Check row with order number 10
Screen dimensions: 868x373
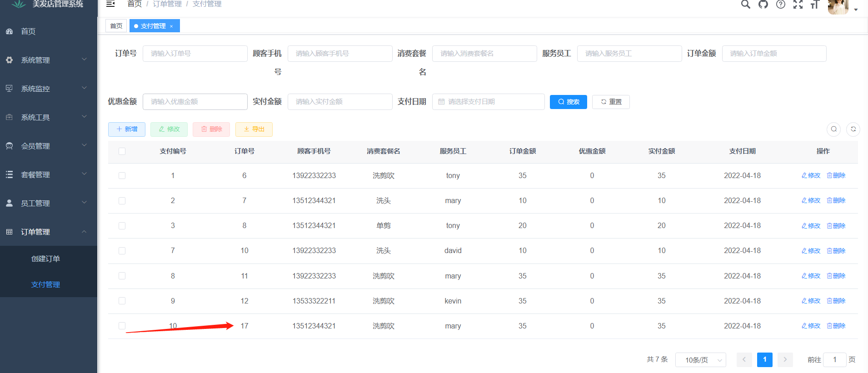(x=122, y=250)
